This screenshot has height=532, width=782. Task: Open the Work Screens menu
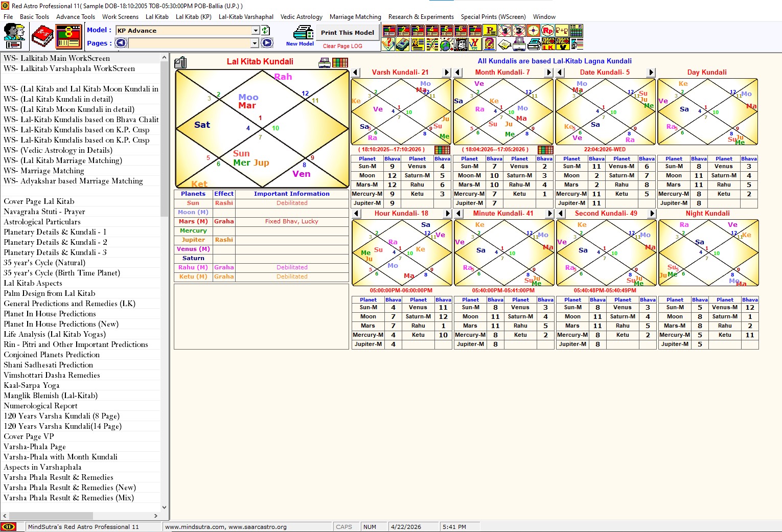tap(120, 17)
